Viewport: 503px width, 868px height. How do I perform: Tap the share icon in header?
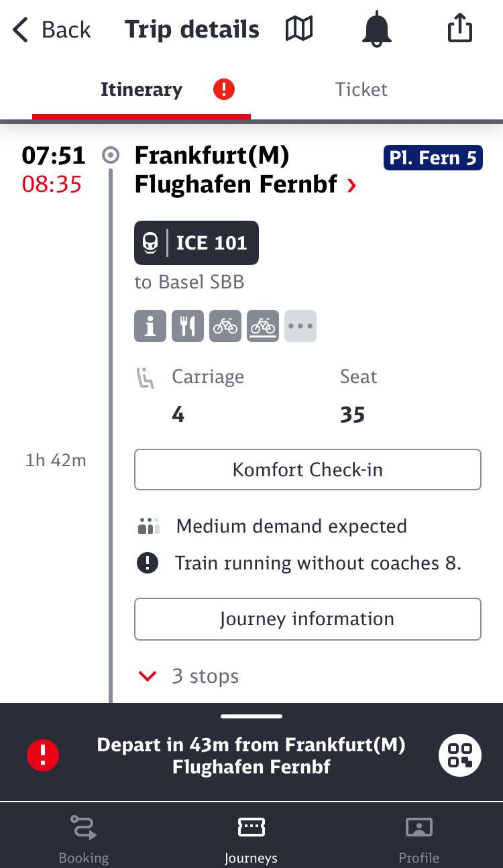pyautogui.click(x=460, y=30)
